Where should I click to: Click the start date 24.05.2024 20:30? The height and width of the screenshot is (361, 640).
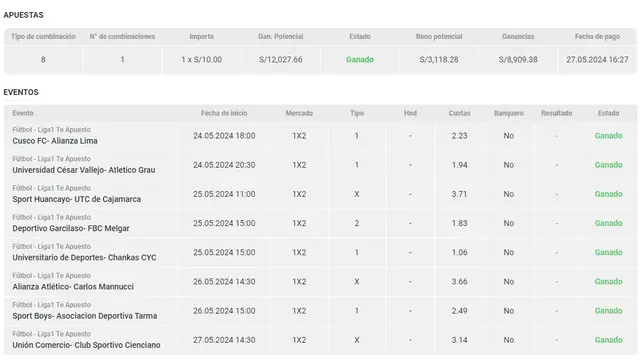(224, 165)
